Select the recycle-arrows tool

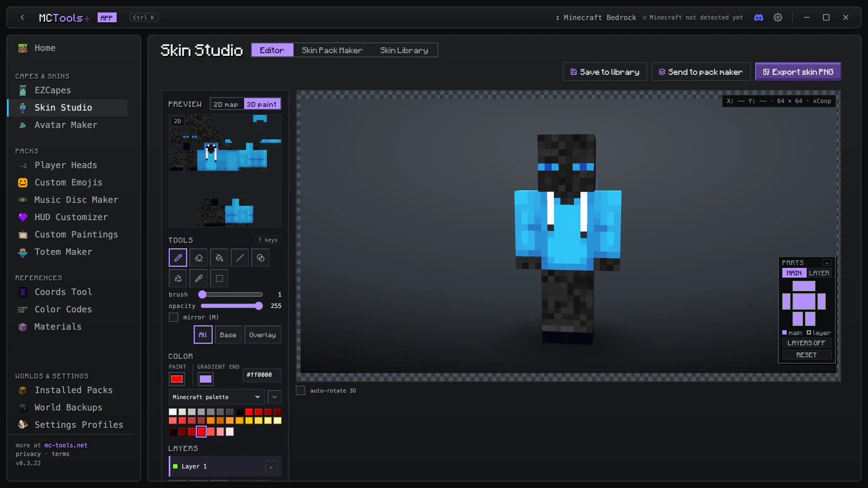pos(178,278)
